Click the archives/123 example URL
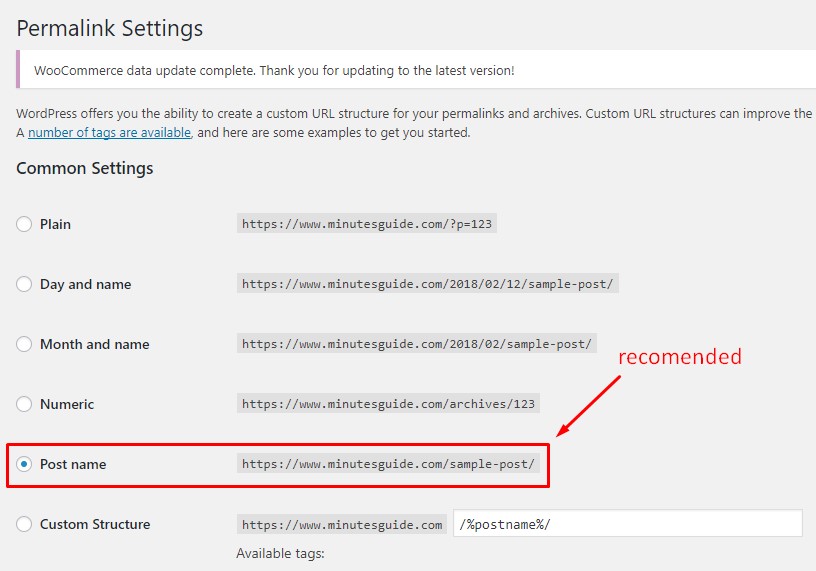816x571 pixels. click(x=388, y=403)
